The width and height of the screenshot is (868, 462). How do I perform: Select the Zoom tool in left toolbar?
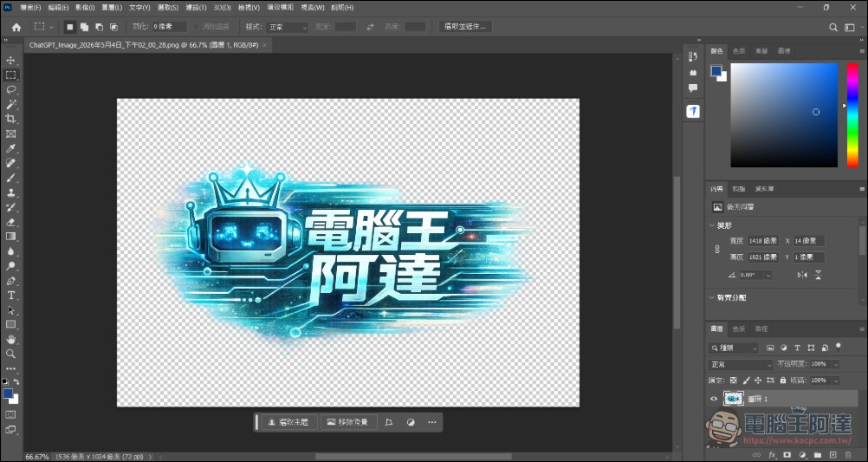click(x=10, y=354)
